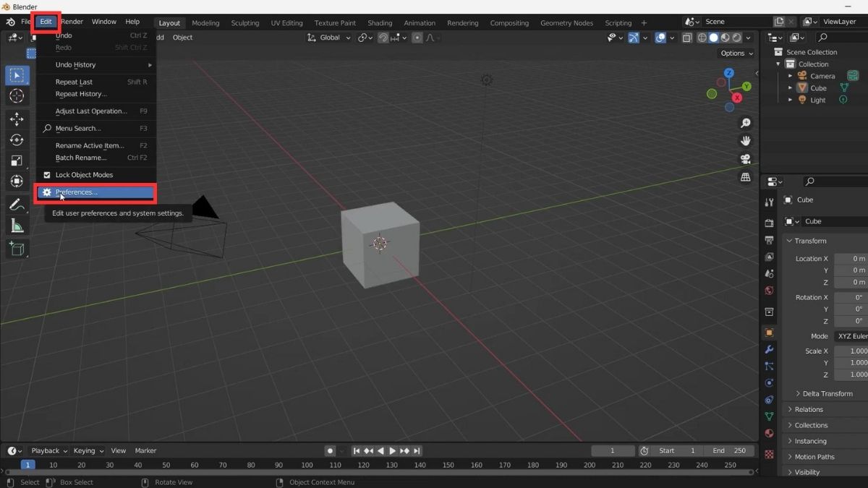Expand the Light item in outliner
Screen dimensions: 868x488
[x=791, y=100]
